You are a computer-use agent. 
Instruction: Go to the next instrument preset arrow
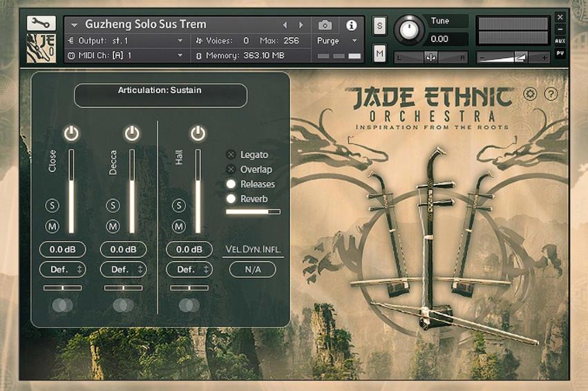[x=301, y=25]
